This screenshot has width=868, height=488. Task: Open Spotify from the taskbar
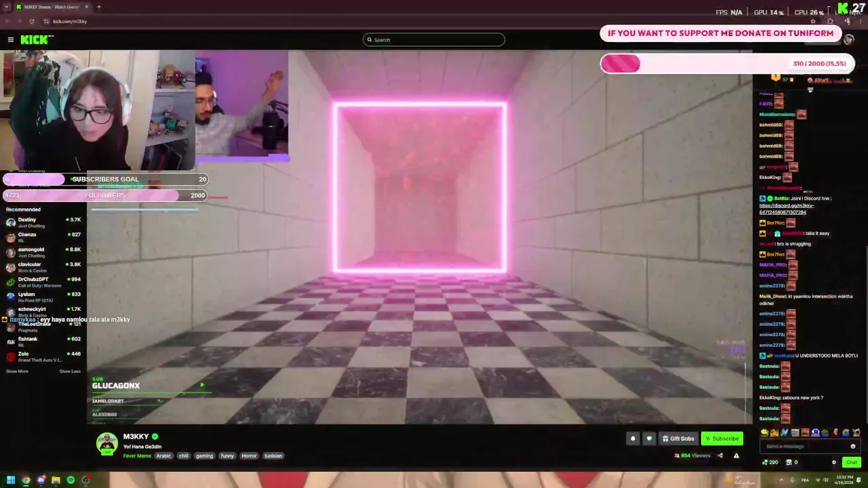click(71, 481)
